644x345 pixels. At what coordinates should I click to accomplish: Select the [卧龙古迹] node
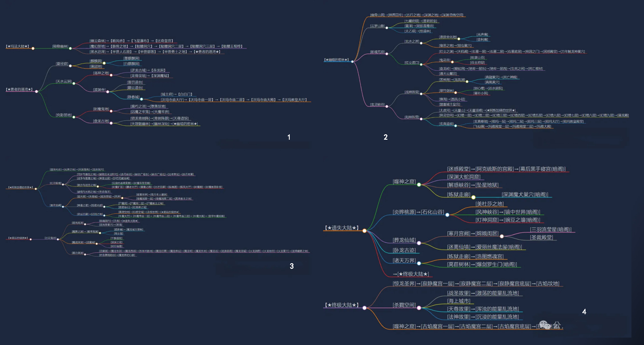point(404,250)
